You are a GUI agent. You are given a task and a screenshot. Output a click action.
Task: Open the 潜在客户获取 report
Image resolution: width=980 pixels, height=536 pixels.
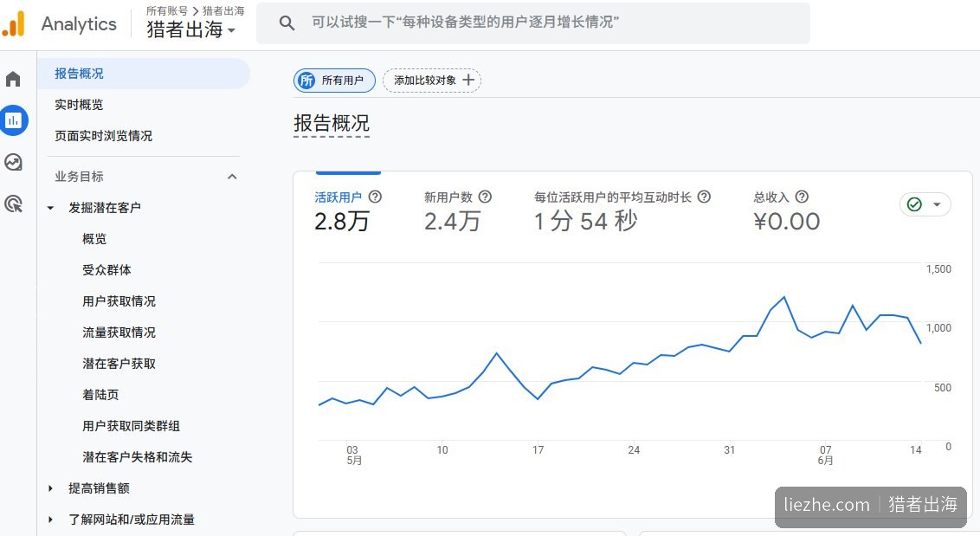click(119, 364)
